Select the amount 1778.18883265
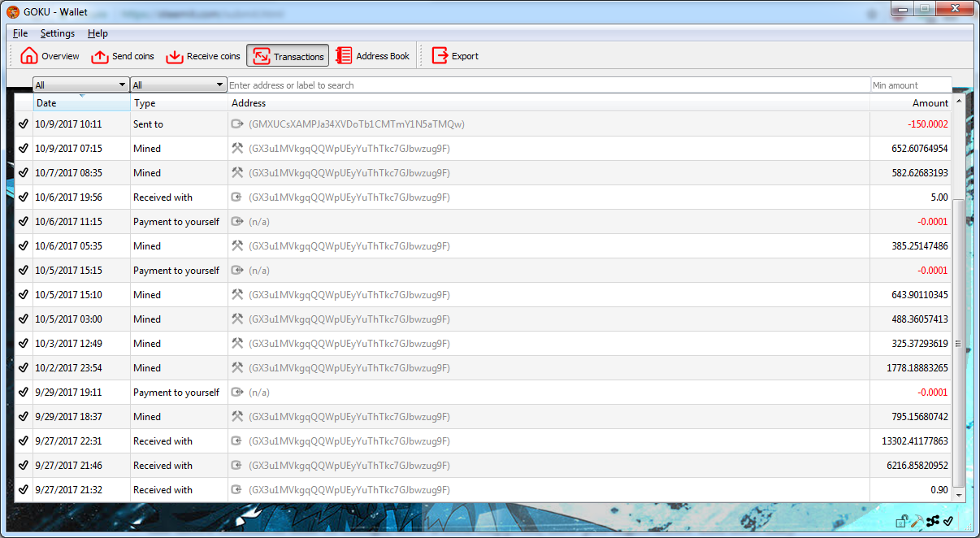Screen dimensions: 980x538 (x=917, y=368)
